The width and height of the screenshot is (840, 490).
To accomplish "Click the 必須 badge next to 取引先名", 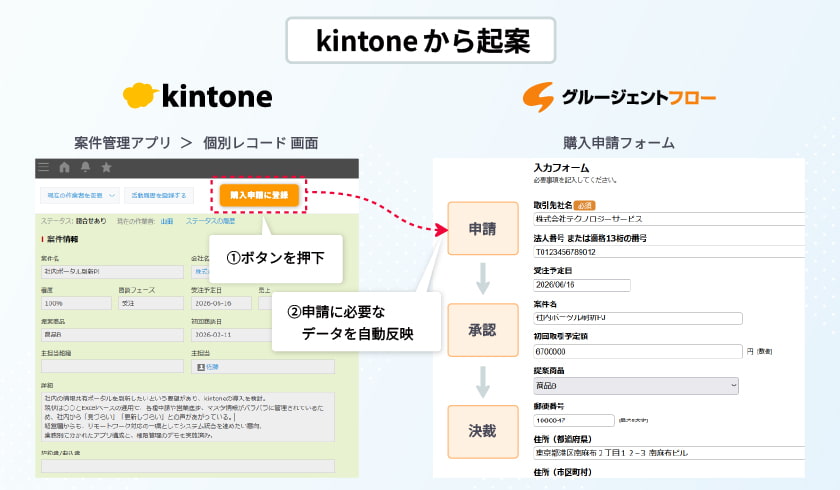I will click(x=584, y=205).
